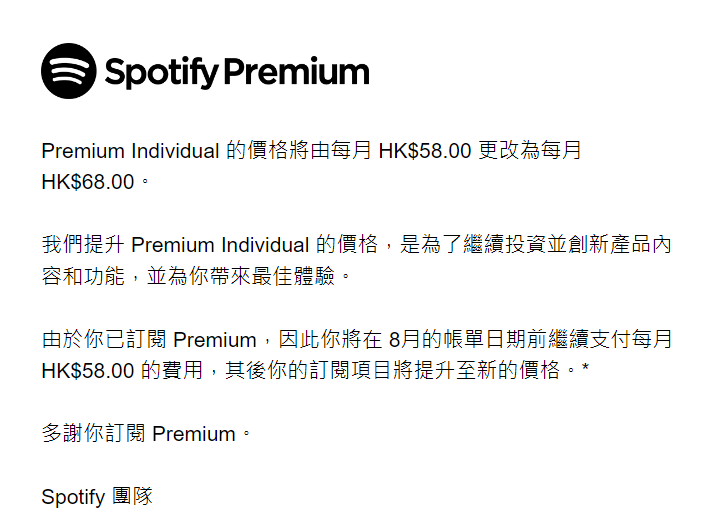724x525 pixels.
Task: Click the HK$68.00 new price text
Action: 88,182
